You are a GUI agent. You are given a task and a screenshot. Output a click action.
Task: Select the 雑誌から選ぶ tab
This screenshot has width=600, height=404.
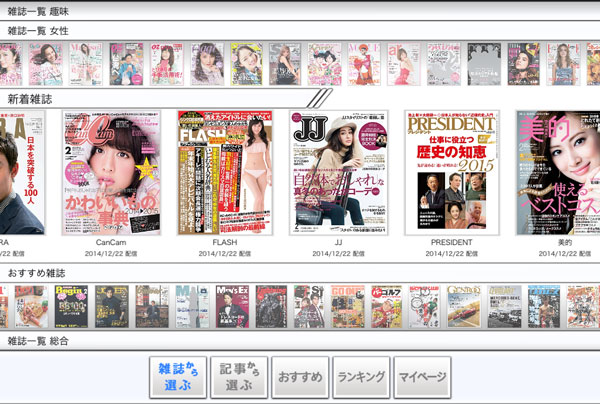click(x=178, y=377)
